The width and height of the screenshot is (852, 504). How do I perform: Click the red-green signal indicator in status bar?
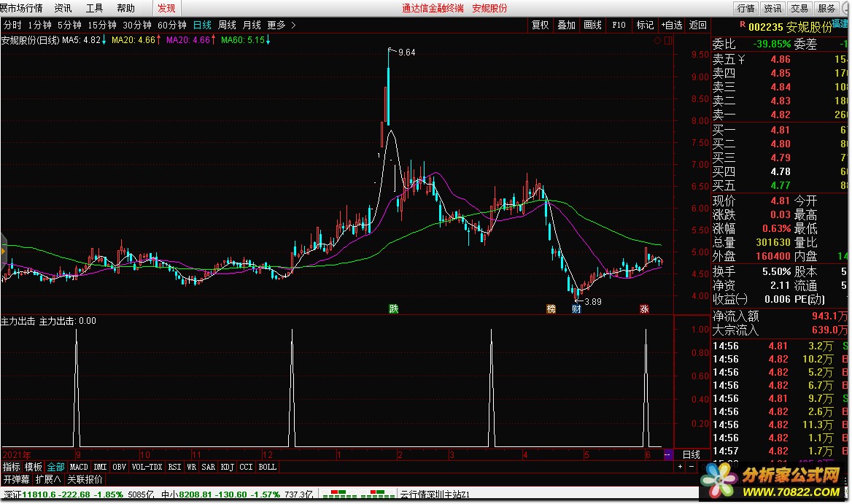click(x=358, y=494)
